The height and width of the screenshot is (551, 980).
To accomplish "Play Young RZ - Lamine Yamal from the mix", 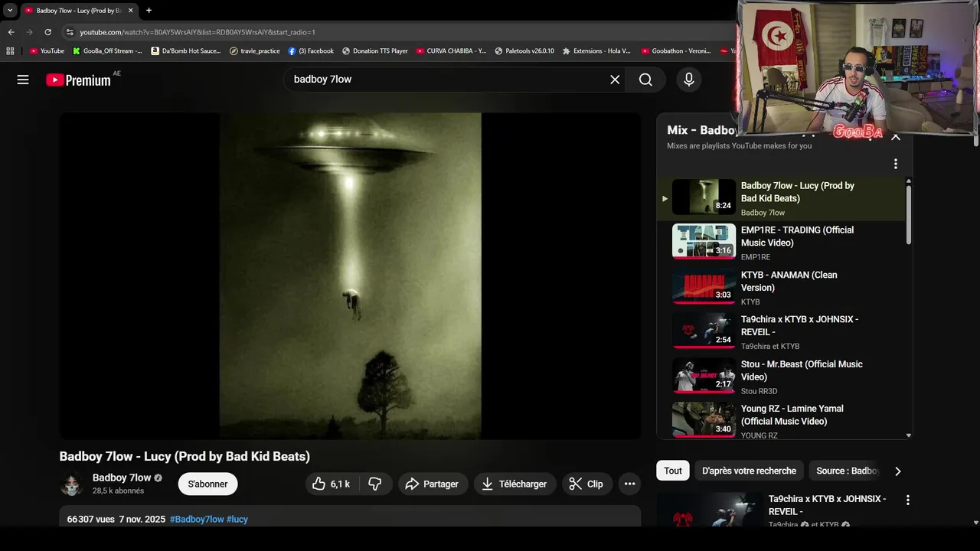I will tap(780, 421).
